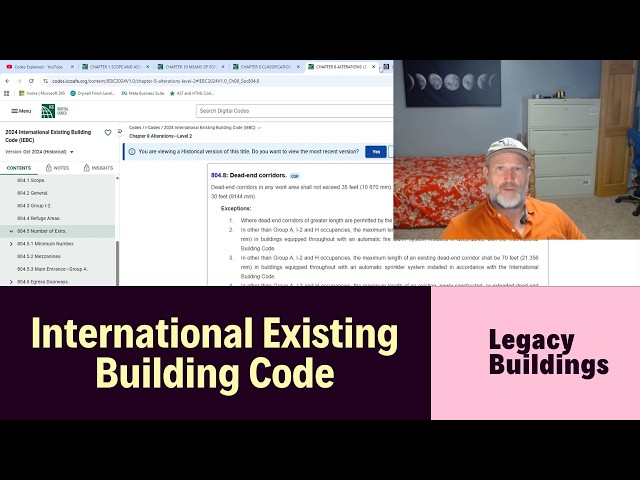Close the Chapter 10 tab
Image resolution: width=640 pixels, height=480 pixels.
[x=223, y=67]
